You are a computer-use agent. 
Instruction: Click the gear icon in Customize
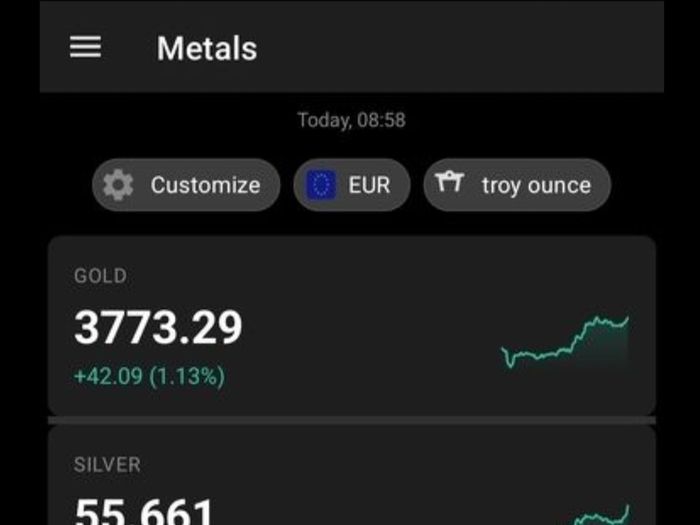[x=118, y=185]
